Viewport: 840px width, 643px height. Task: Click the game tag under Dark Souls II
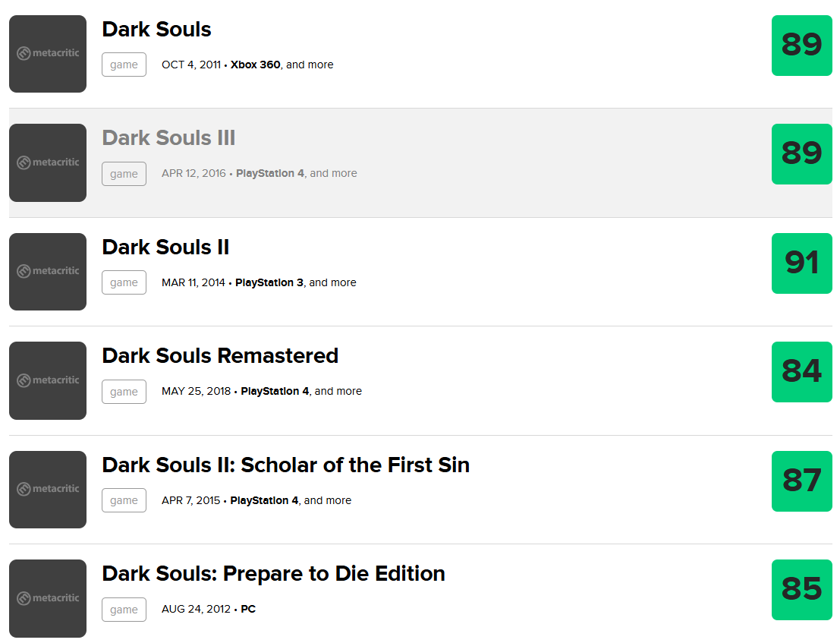tap(124, 283)
